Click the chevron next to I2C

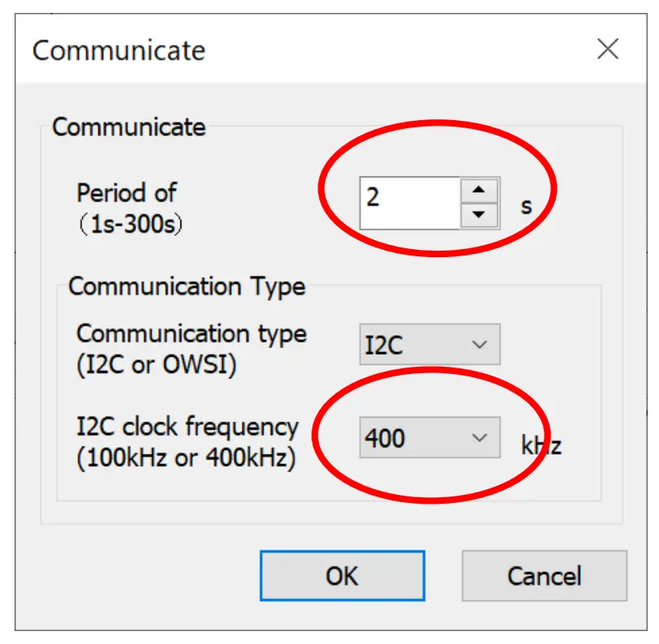point(482,343)
